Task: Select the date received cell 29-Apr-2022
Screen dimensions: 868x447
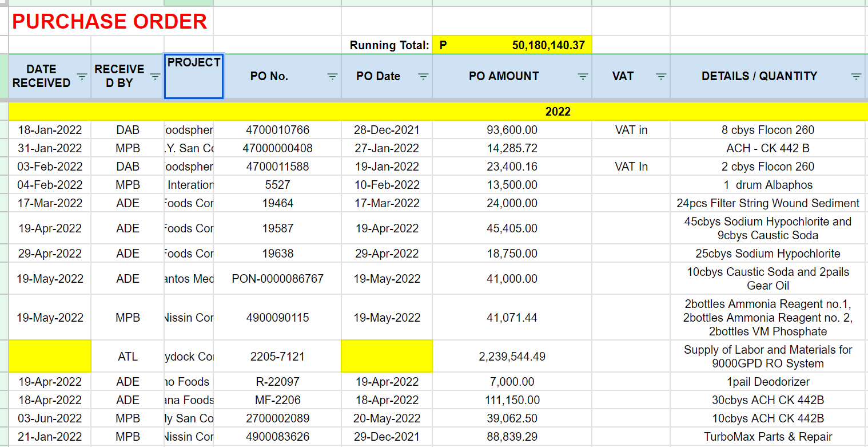Action: pos(50,254)
